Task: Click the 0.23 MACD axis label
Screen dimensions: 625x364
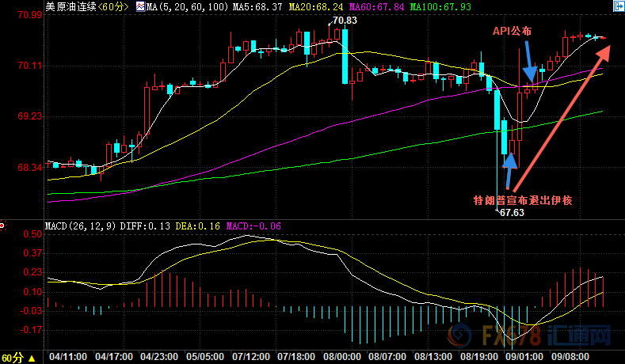Action: (x=32, y=272)
